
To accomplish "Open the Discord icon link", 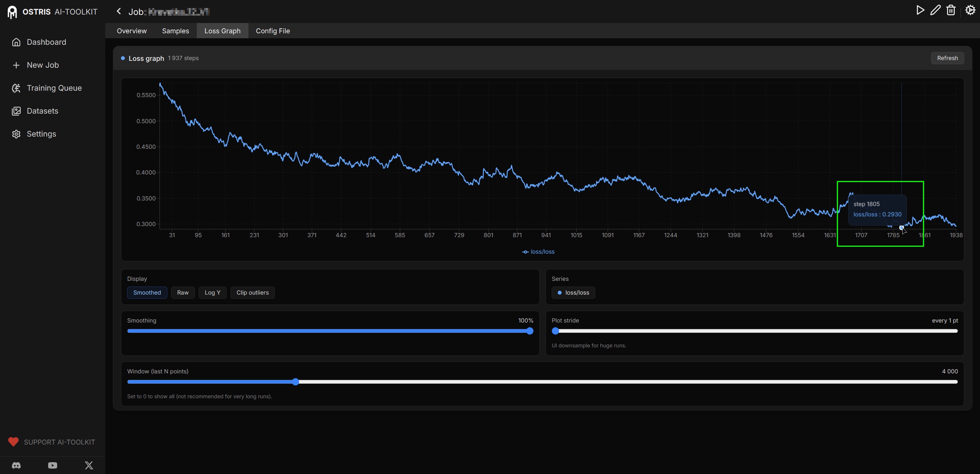I will 16,465.
